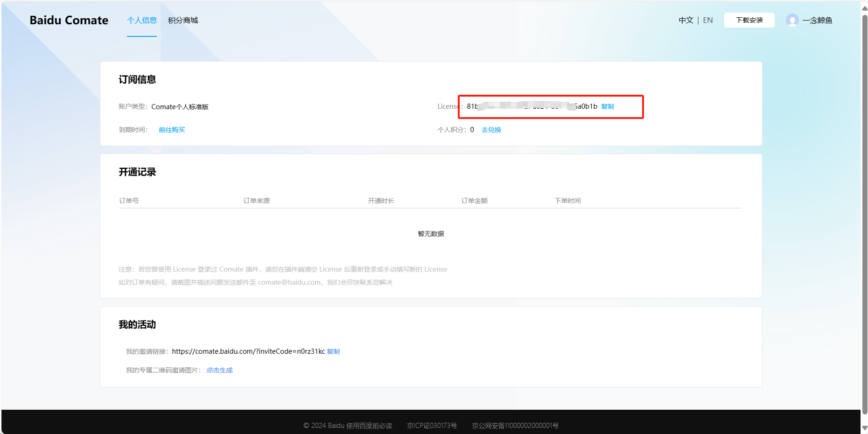The image size is (868, 434).
Task: Select 中文 language option
Action: [x=686, y=20]
